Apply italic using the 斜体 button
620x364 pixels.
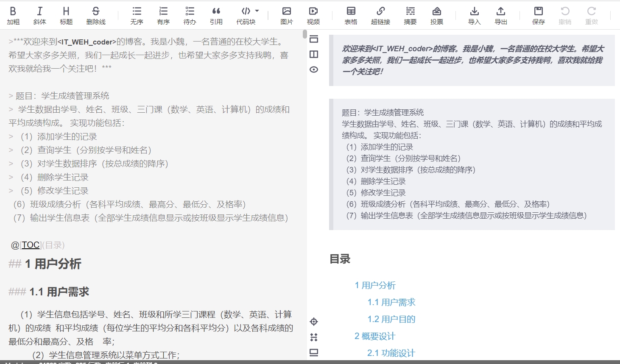coord(39,16)
